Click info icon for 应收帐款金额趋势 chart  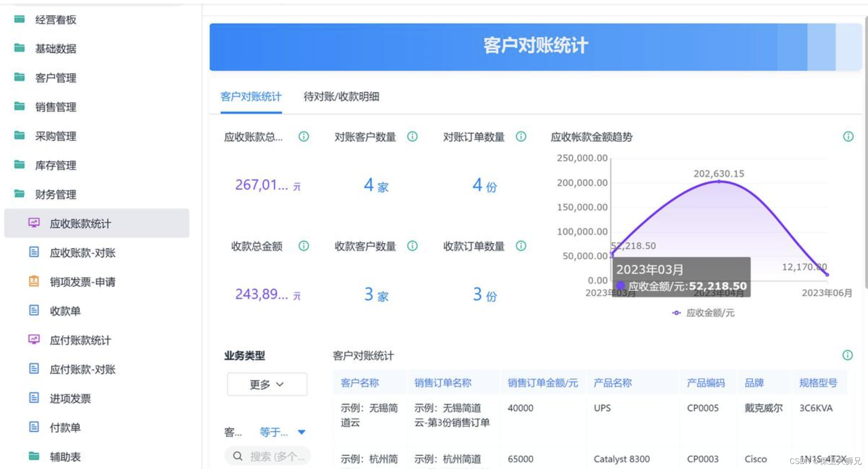pos(848,136)
